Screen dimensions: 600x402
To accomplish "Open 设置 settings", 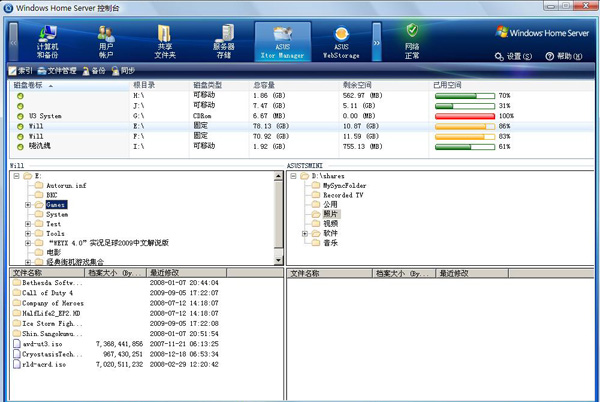I will pyautogui.click(x=513, y=57).
